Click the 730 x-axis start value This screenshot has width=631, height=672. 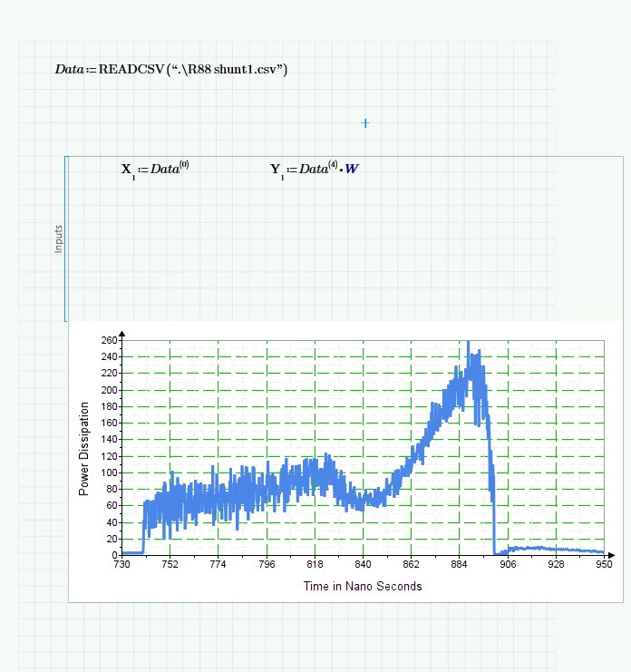121,564
